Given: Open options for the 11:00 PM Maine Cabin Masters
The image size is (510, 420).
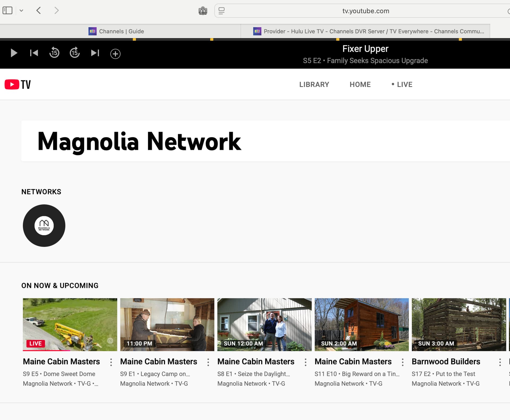Looking at the screenshot, I should tap(208, 362).
